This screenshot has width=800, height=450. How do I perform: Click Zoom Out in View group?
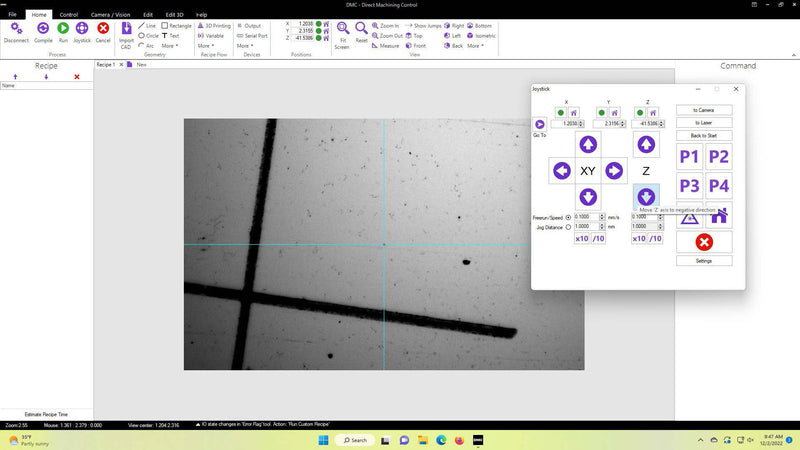(x=387, y=36)
